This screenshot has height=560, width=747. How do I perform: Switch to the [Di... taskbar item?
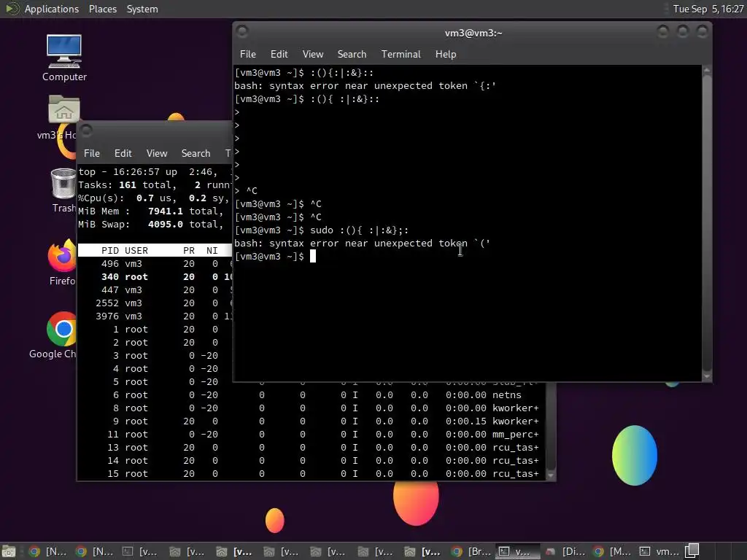point(565,551)
